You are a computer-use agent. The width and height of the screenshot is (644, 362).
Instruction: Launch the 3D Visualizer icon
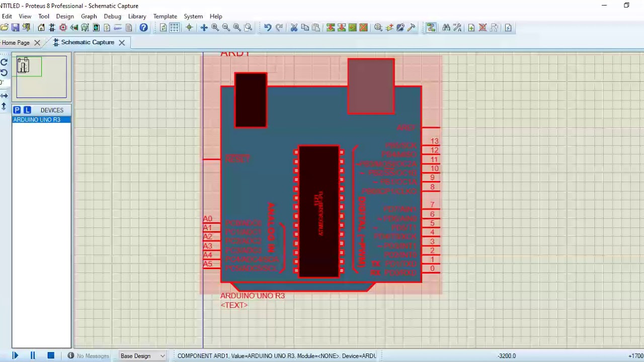point(74,28)
